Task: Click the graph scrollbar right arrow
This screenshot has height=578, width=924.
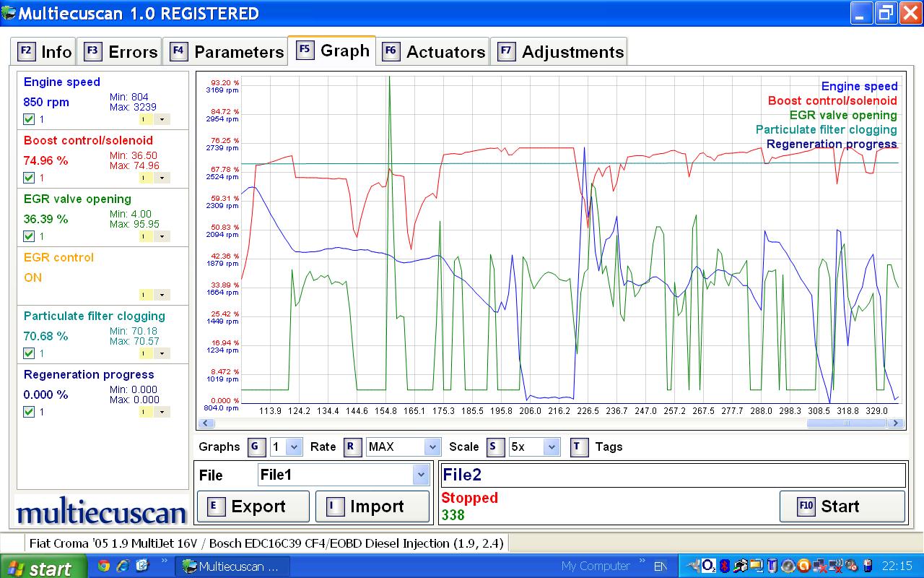Action: [x=897, y=423]
